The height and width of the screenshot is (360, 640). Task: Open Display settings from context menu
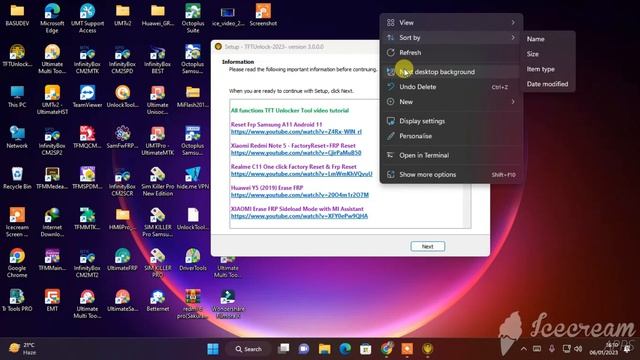[451, 121]
